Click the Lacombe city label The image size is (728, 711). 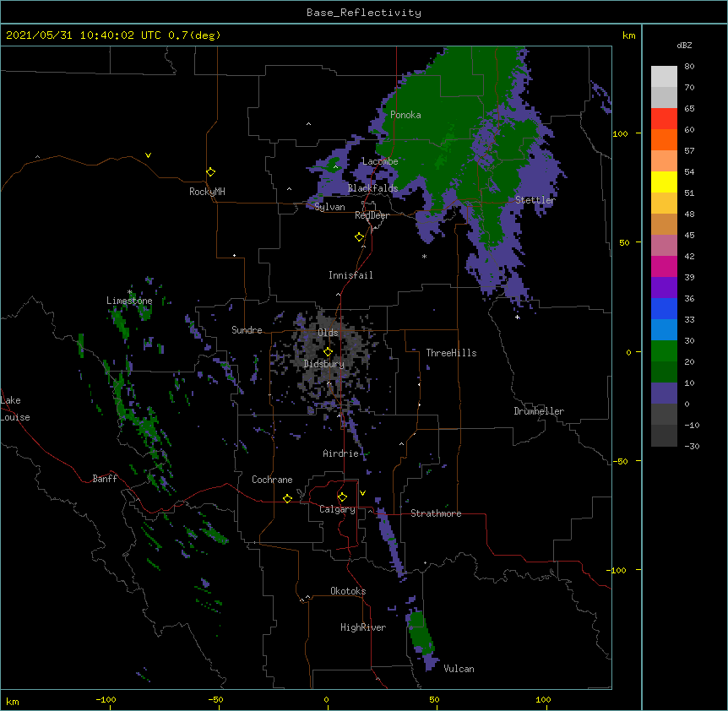point(380,161)
